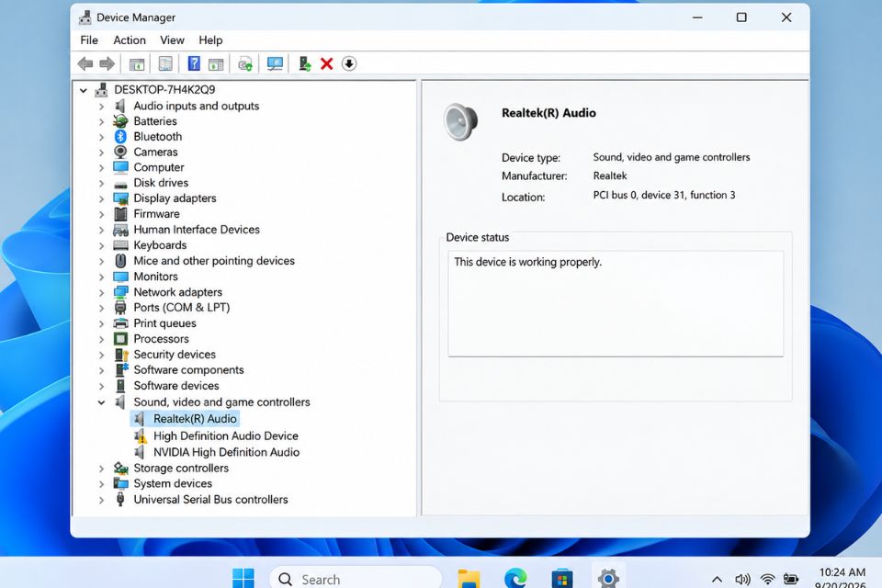Click the monitor icon in the toolbar
Screen dimensions: 882x588
(275, 63)
